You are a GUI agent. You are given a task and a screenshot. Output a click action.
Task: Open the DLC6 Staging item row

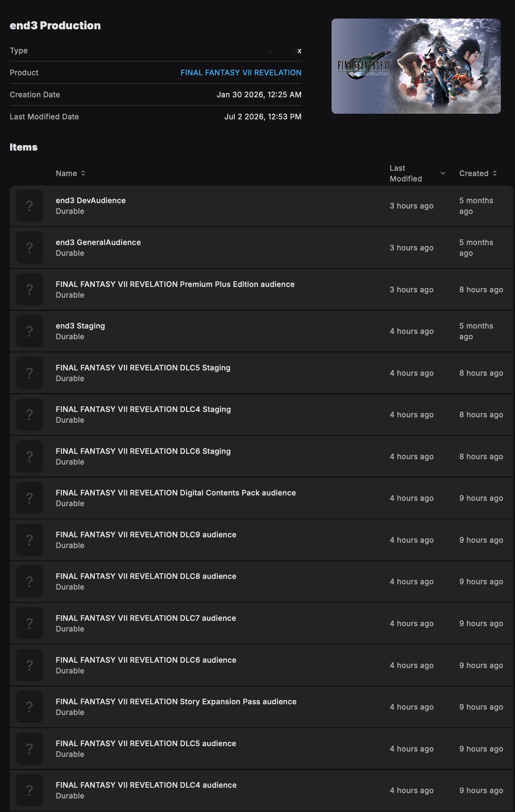(262, 456)
